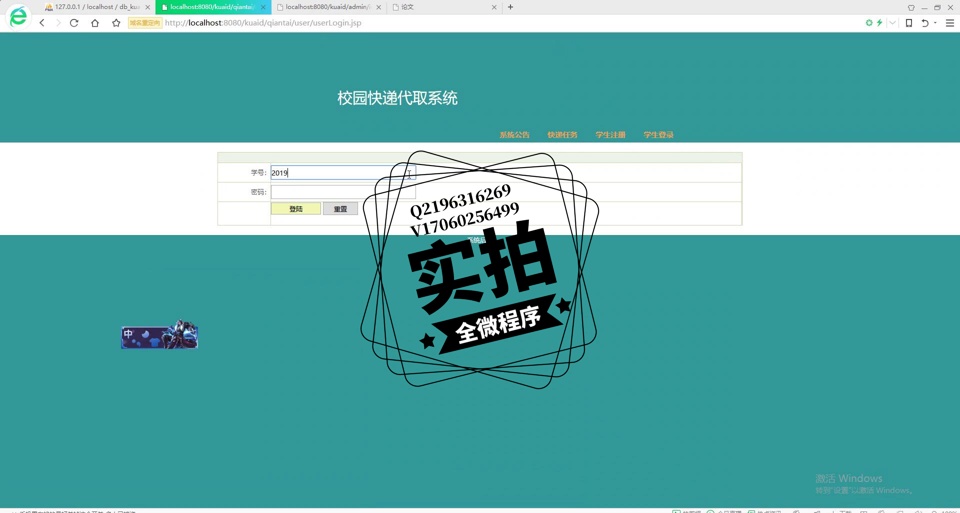Open new tab with plus button
The image size is (960, 513).
point(510,7)
